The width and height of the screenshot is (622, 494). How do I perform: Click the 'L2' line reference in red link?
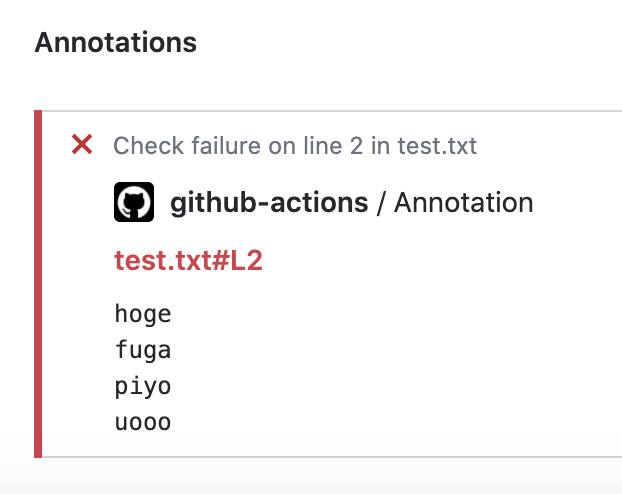[x=246, y=261]
